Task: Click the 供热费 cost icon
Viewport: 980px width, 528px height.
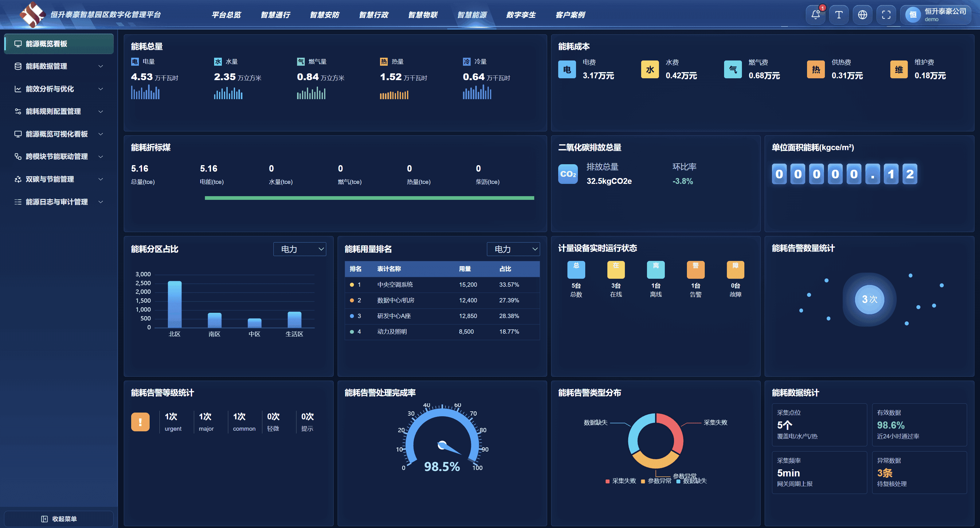Action: click(x=816, y=69)
